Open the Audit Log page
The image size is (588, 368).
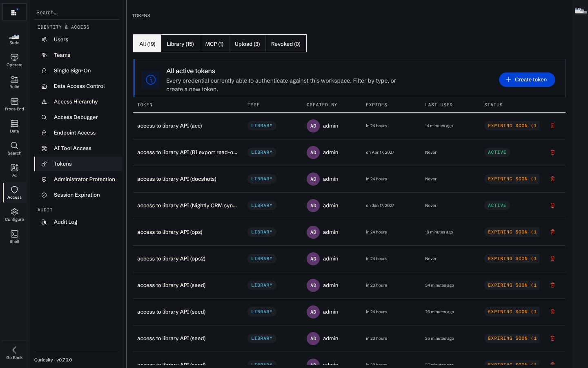click(78, 222)
